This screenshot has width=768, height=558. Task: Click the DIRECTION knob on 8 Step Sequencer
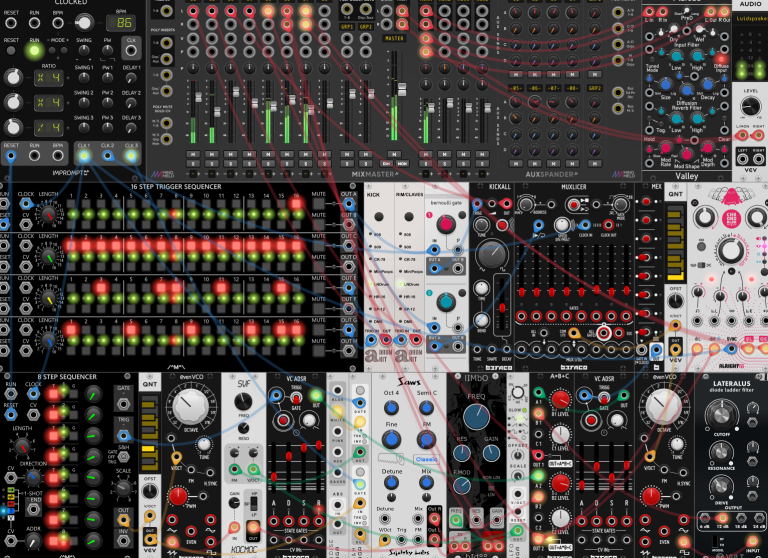tap(33, 477)
